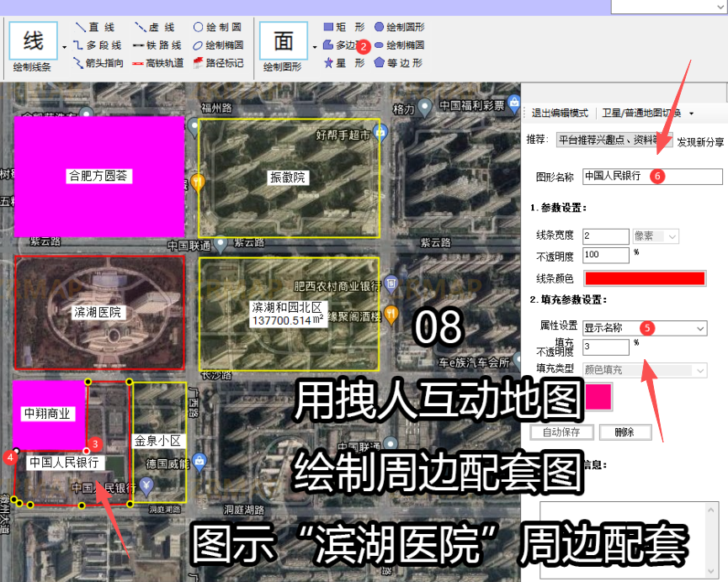Screen dimensions: 728x582
Task: Select the 等边形 regular polygon tool
Action: click(x=398, y=63)
